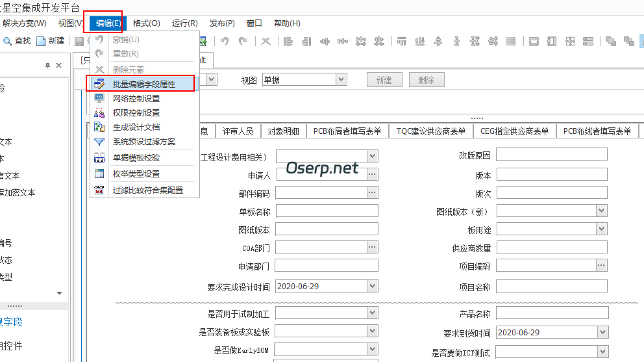Click the 新建 button beside the 视图 combo
644x362 pixels.
coord(384,80)
